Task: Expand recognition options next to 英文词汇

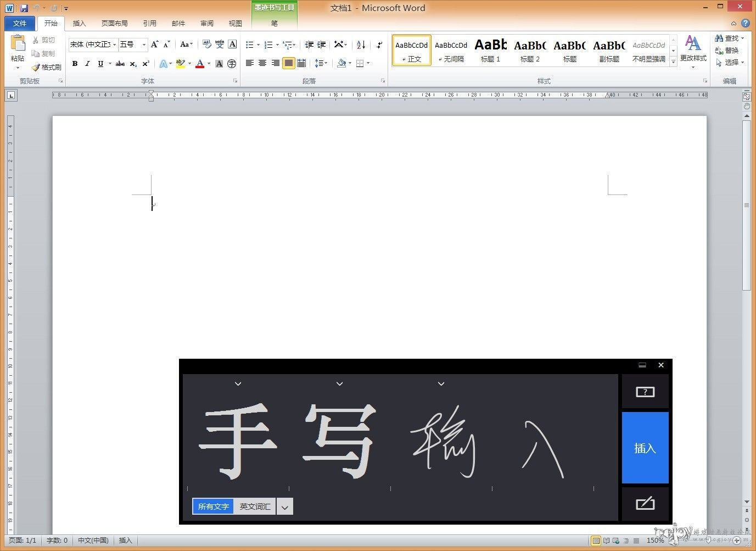Action: (285, 507)
